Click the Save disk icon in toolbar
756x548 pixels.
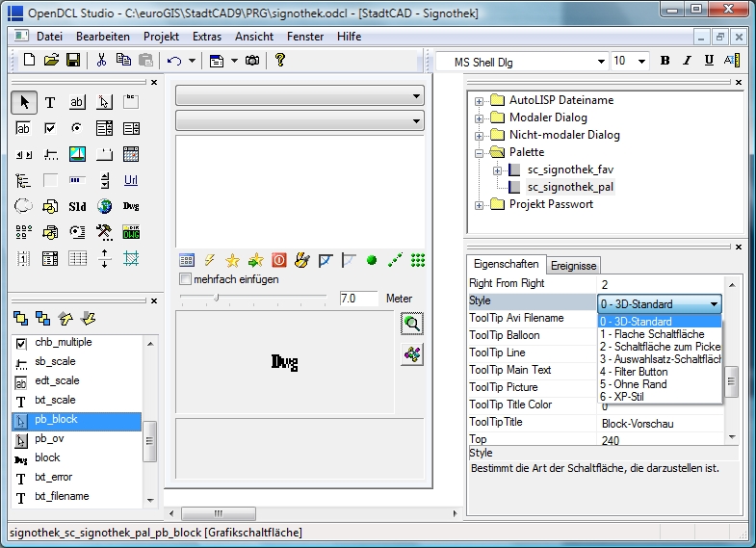point(73,61)
